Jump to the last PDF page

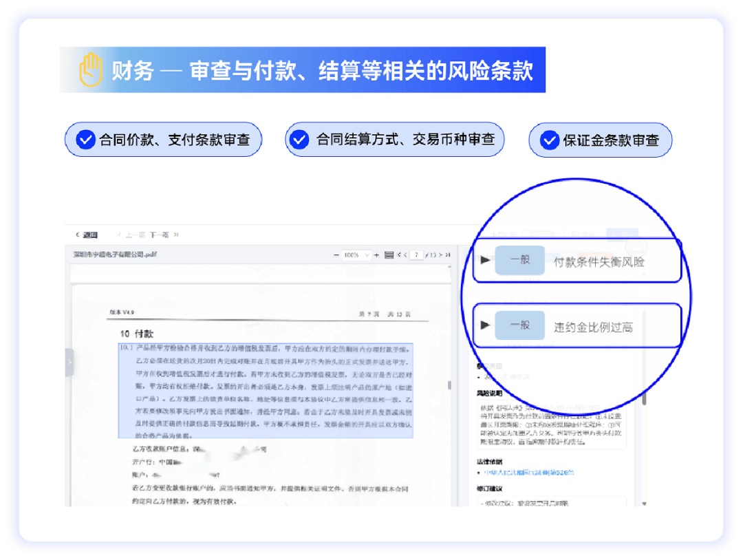[x=447, y=255]
